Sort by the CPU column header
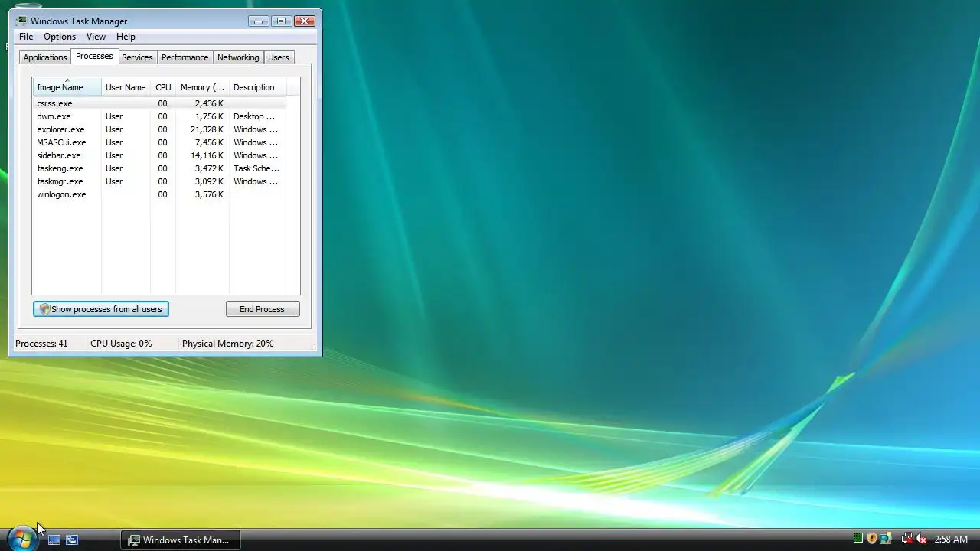This screenshot has height=551, width=980. (x=163, y=87)
